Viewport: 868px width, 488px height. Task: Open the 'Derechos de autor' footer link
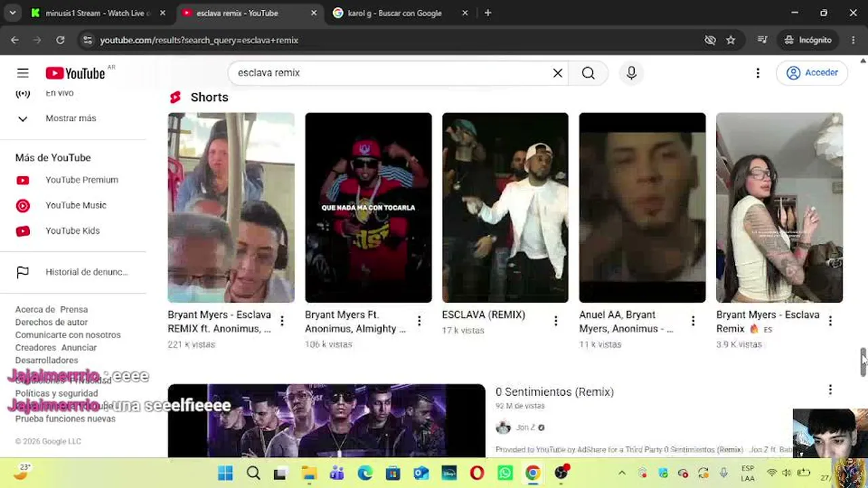[52, 322]
